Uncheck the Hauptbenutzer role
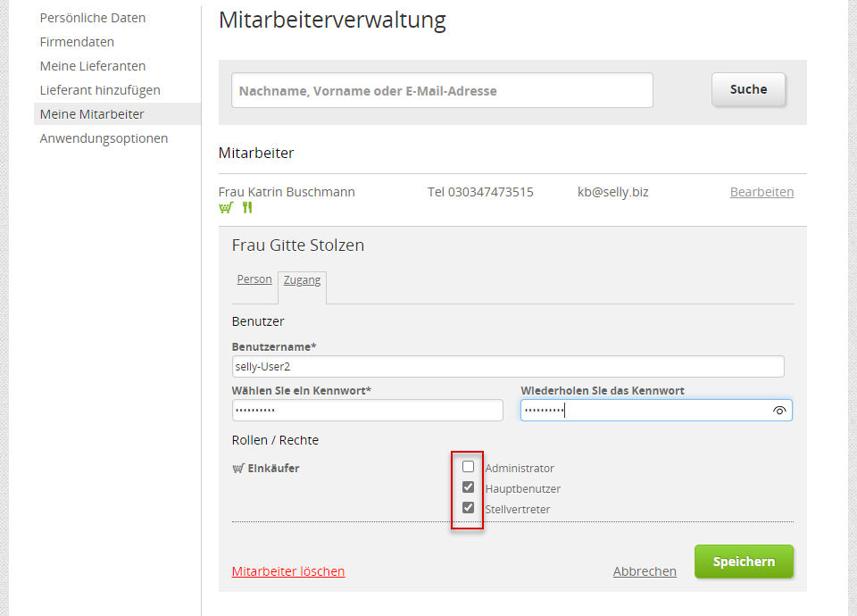This screenshot has width=857, height=616. click(x=468, y=487)
